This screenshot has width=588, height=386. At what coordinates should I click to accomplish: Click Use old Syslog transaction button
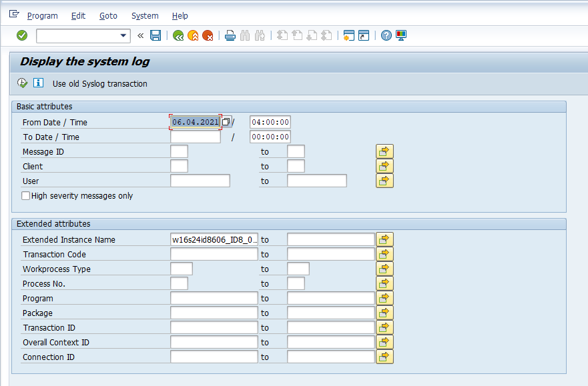coord(100,84)
